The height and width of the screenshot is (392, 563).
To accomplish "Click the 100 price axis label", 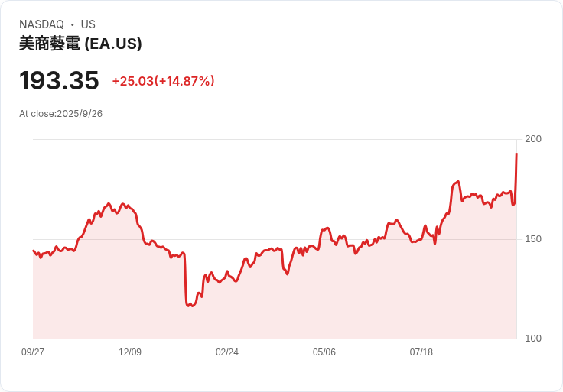I will tap(533, 339).
